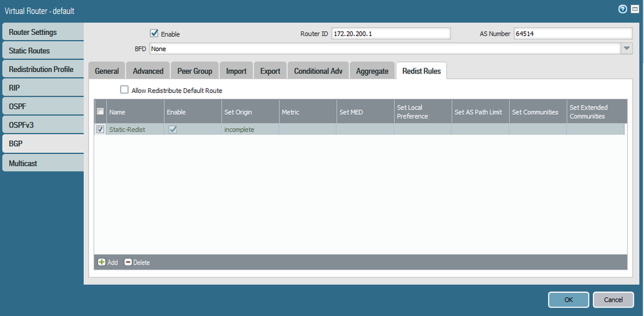Click the Metric column header

coord(308,112)
